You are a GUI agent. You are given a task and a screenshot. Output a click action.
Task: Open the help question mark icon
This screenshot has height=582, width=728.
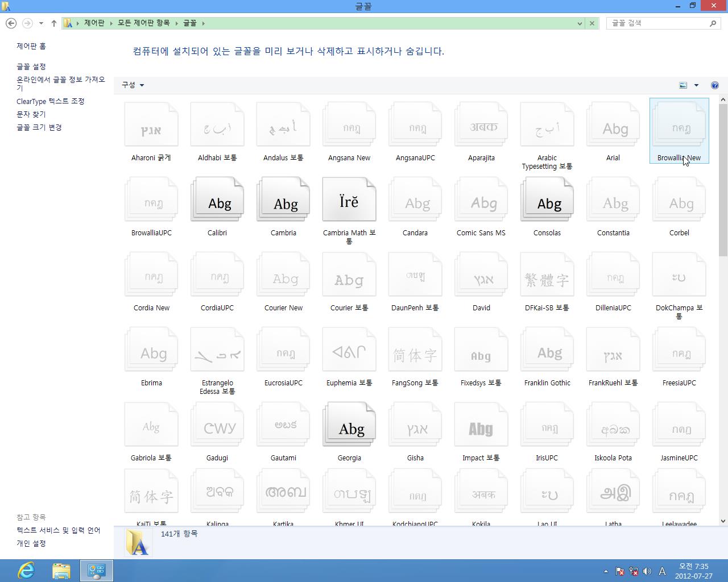pos(714,85)
